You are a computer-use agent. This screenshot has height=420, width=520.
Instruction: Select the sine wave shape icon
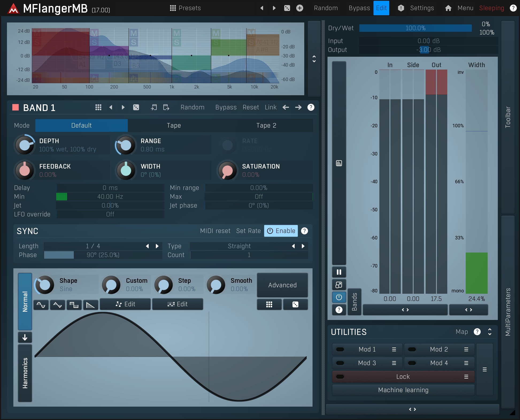click(x=41, y=304)
